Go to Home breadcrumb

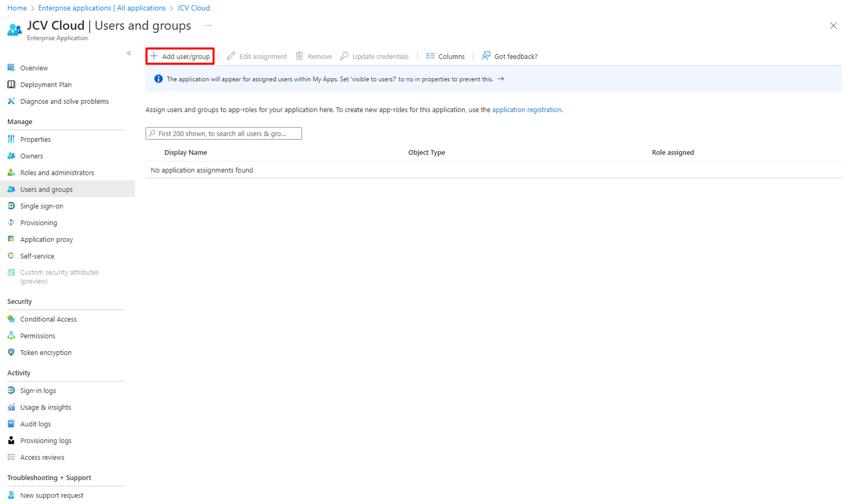coord(17,8)
